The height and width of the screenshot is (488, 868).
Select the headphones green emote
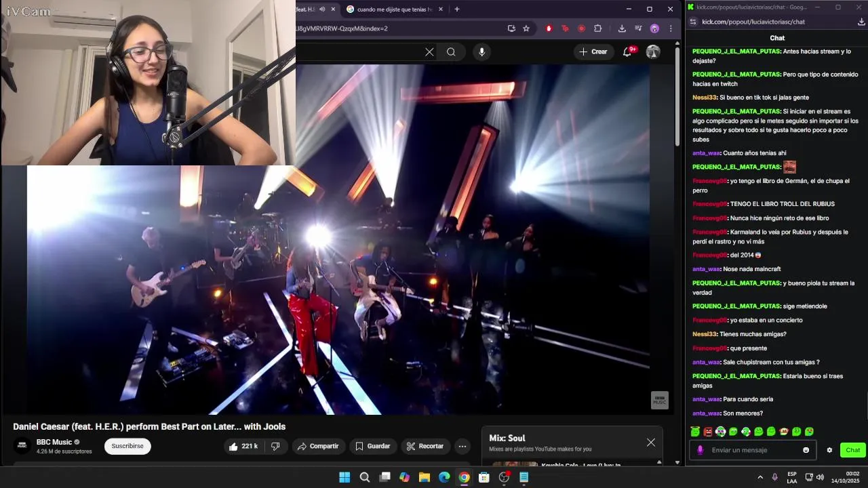tap(721, 432)
